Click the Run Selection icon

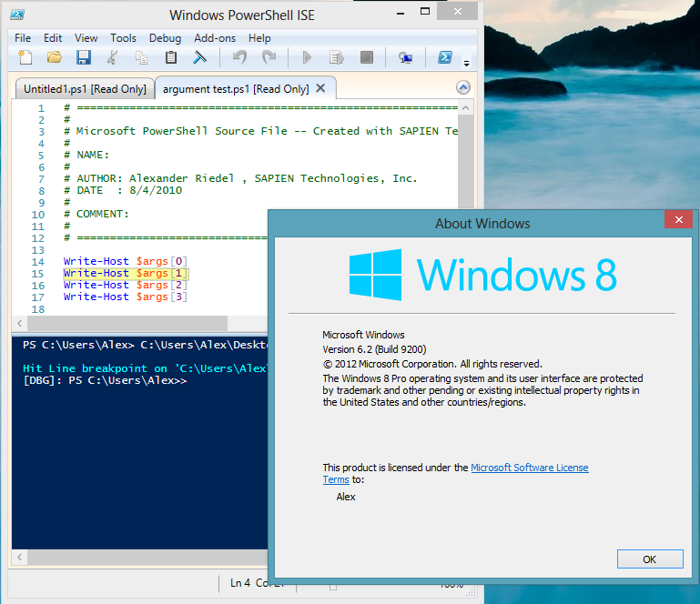pos(337,57)
